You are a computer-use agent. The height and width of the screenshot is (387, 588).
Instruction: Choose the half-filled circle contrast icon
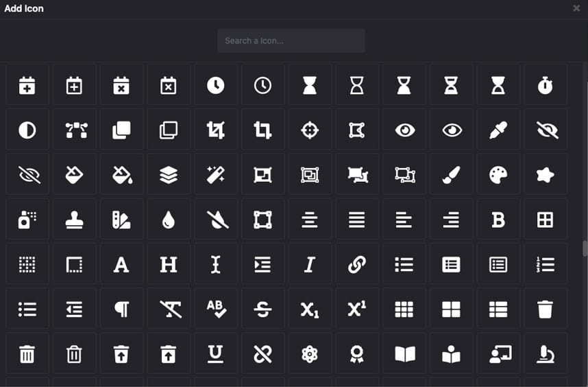pyautogui.click(x=27, y=130)
